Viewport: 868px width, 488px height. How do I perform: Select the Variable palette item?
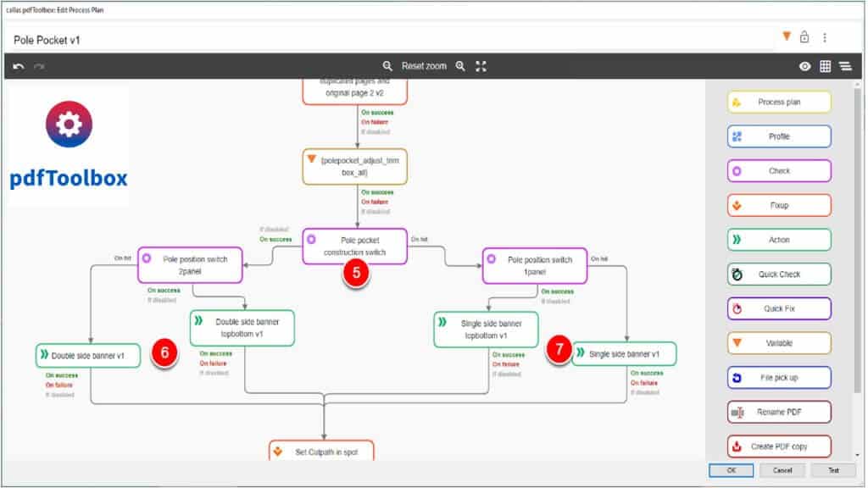pyautogui.click(x=779, y=343)
